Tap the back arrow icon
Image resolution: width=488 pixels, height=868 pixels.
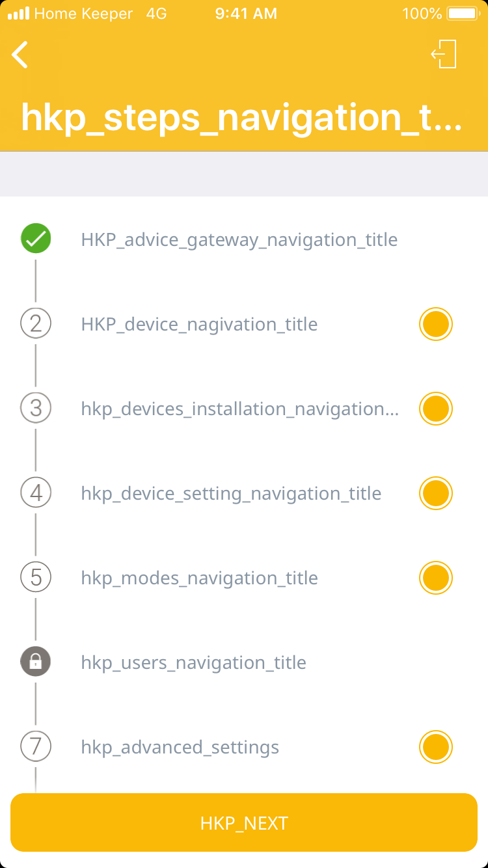coord(20,55)
